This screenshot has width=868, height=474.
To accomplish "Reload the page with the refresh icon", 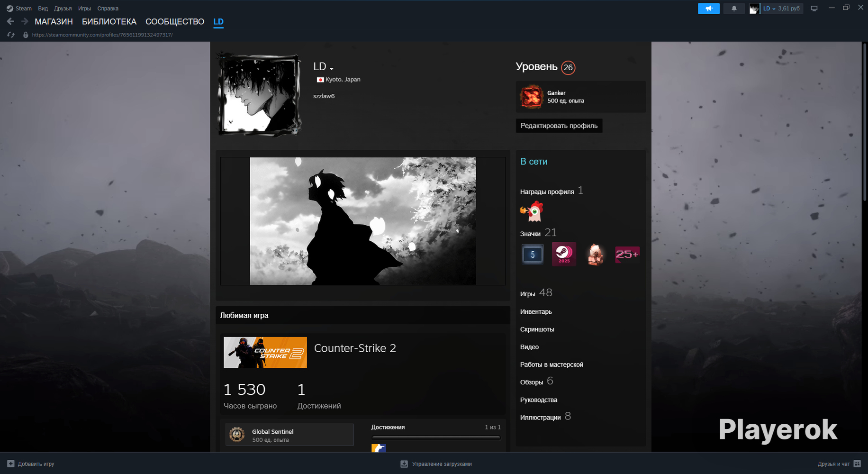I will (11, 35).
